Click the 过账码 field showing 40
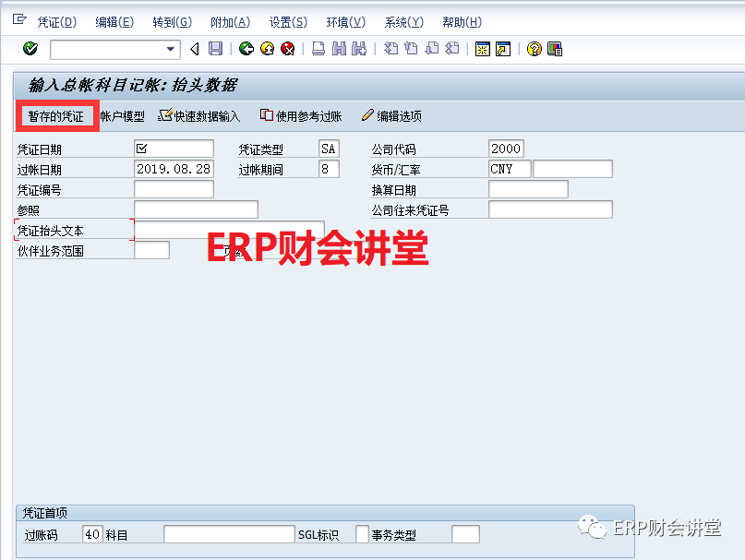This screenshot has width=745, height=560. tap(92, 534)
